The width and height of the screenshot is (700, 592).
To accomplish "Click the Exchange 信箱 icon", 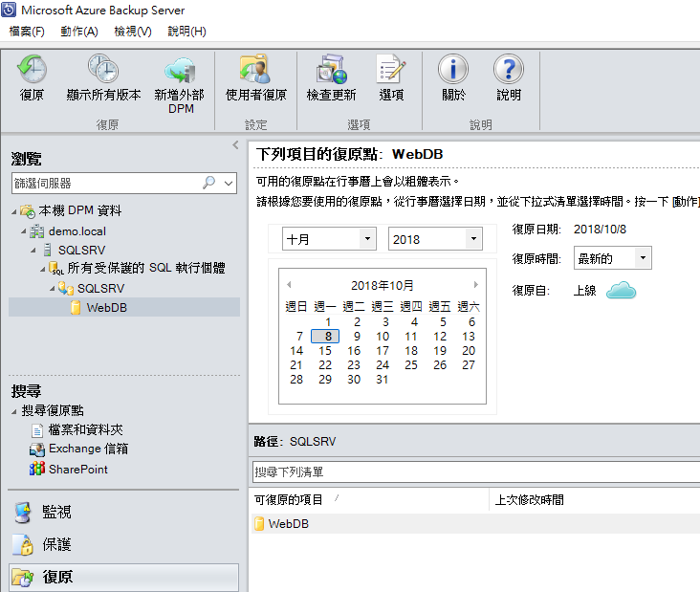I will click(x=37, y=449).
